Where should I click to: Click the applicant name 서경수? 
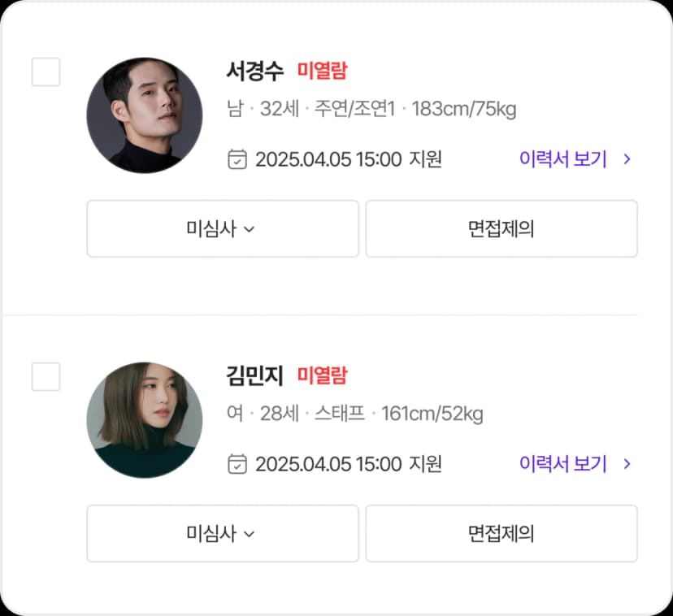254,72
